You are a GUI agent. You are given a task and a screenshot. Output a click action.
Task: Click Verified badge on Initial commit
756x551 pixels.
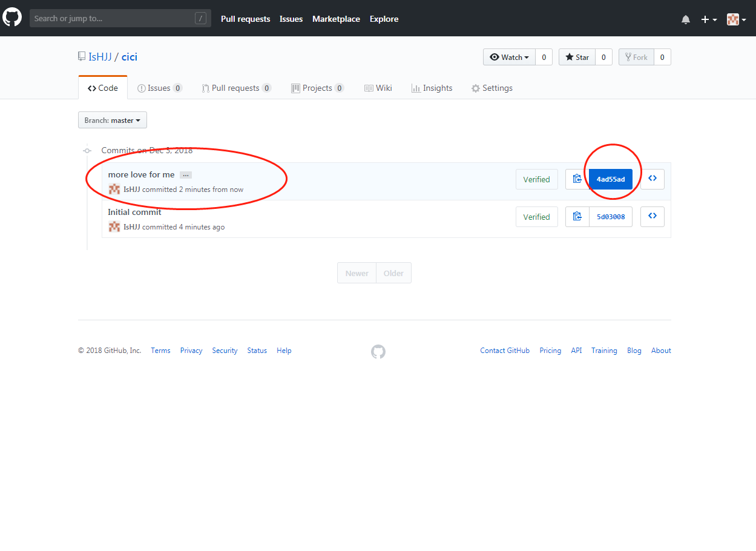pos(537,217)
